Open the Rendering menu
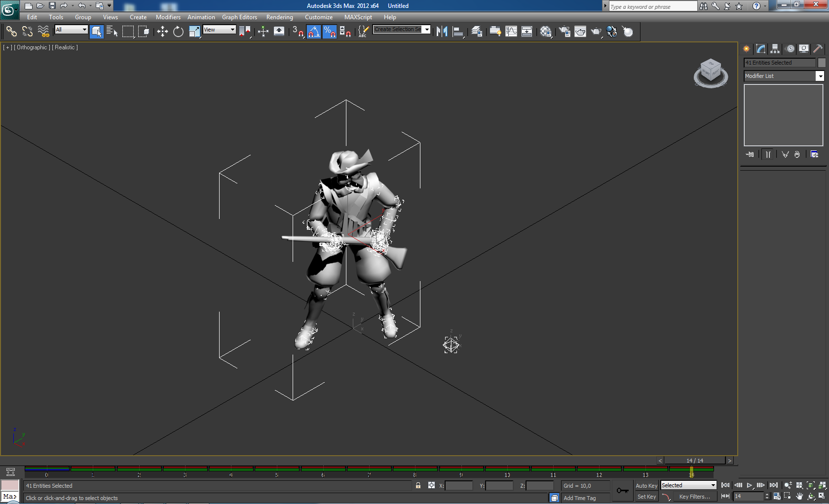The width and height of the screenshot is (829, 504). click(x=280, y=17)
